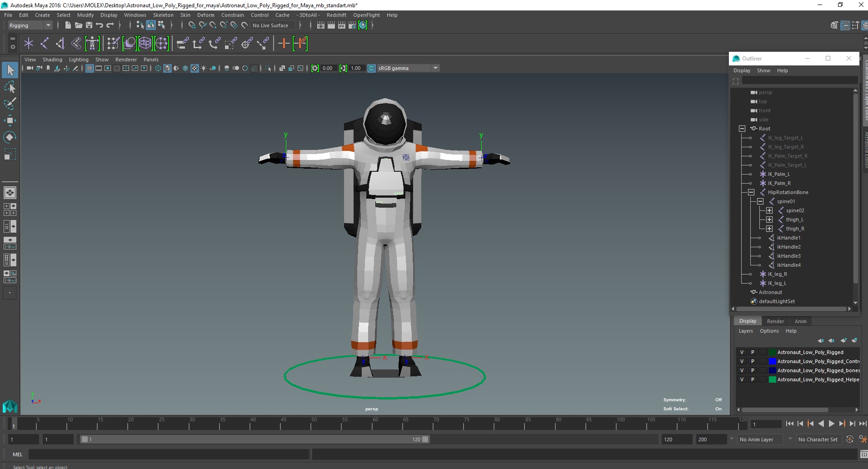Open the Rigging menu set dropdown
The height and width of the screenshot is (469, 868).
point(30,25)
